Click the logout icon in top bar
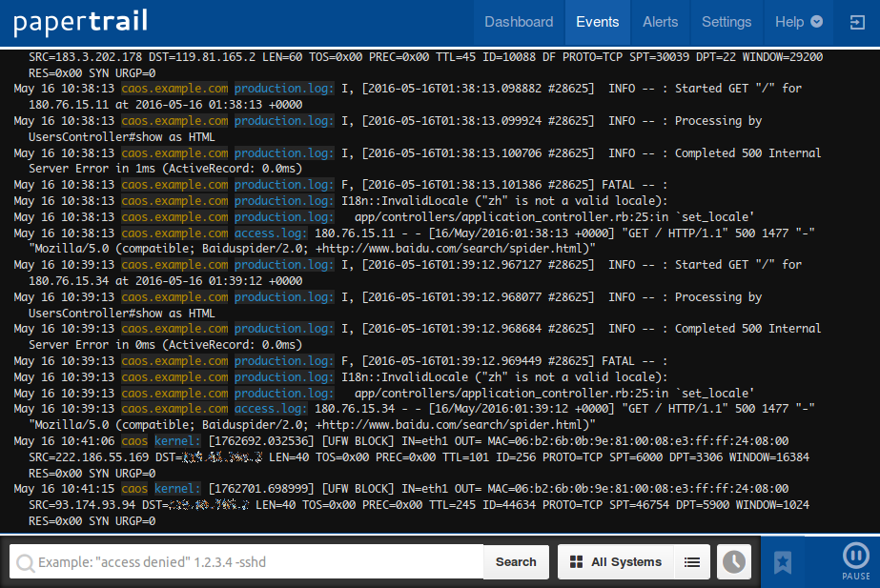This screenshot has width=880, height=588. pos(856,22)
